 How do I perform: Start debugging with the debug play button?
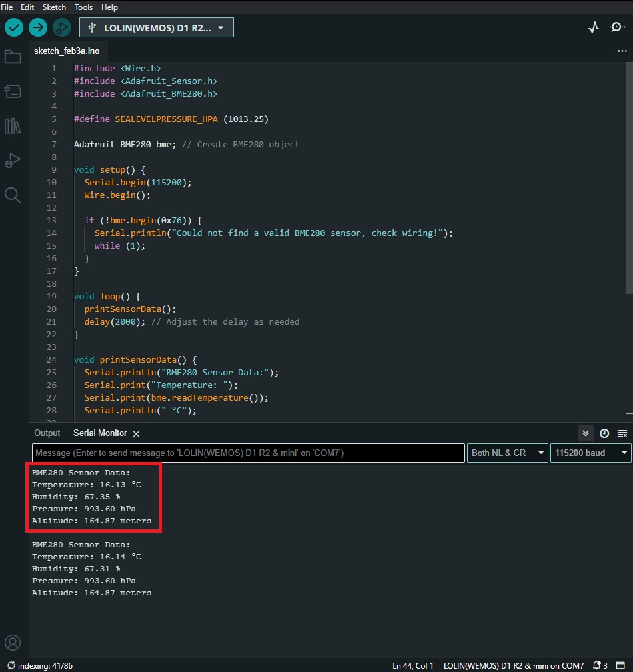62,28
